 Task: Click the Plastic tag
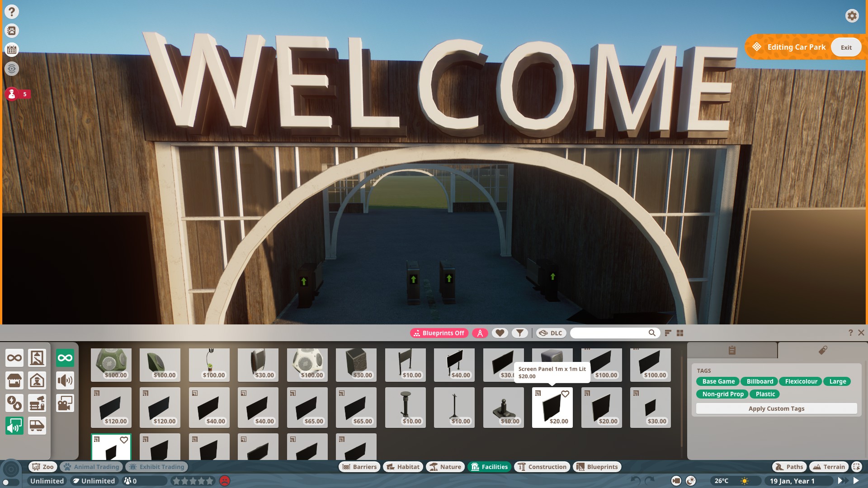pyautogui.click(x=765, y=394)
